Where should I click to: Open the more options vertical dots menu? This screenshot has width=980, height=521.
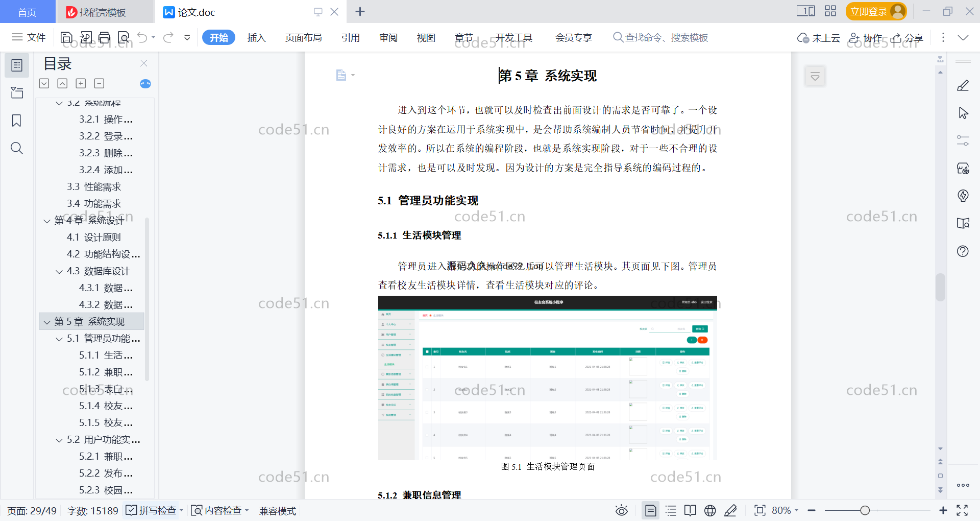[943, 37]
